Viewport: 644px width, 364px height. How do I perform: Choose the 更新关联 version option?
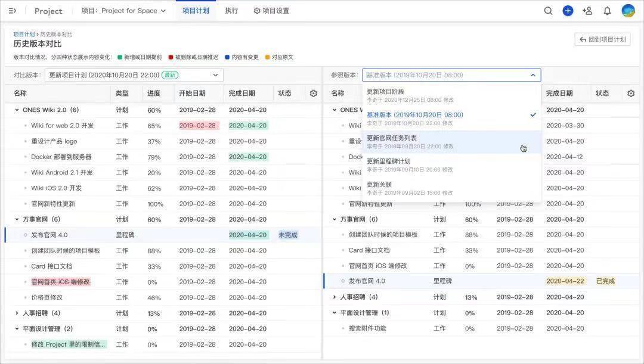pos(451,188)
